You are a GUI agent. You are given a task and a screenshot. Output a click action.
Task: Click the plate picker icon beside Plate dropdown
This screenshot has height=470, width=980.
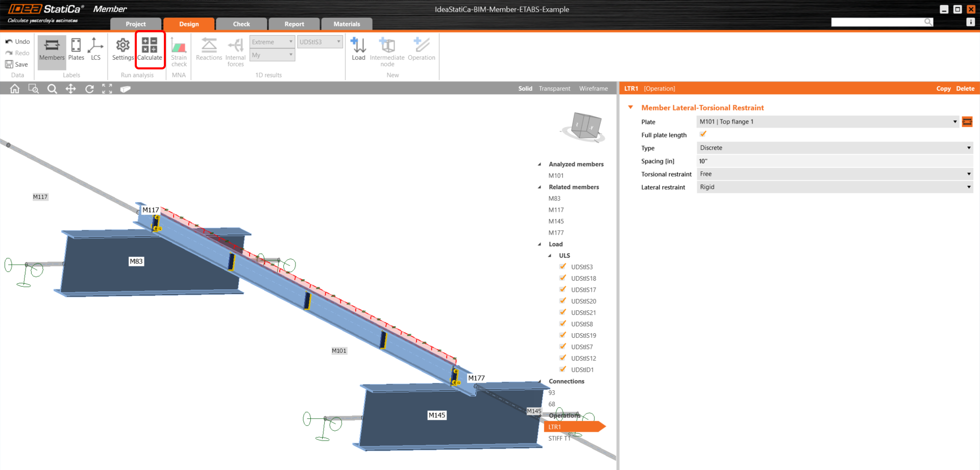(967, 122)
